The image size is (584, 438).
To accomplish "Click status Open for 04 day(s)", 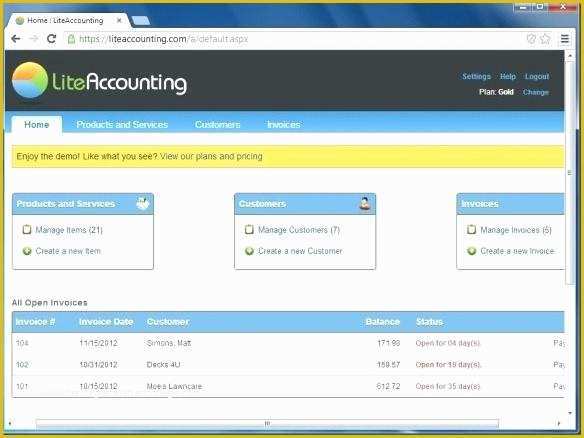I will (448, 343).
